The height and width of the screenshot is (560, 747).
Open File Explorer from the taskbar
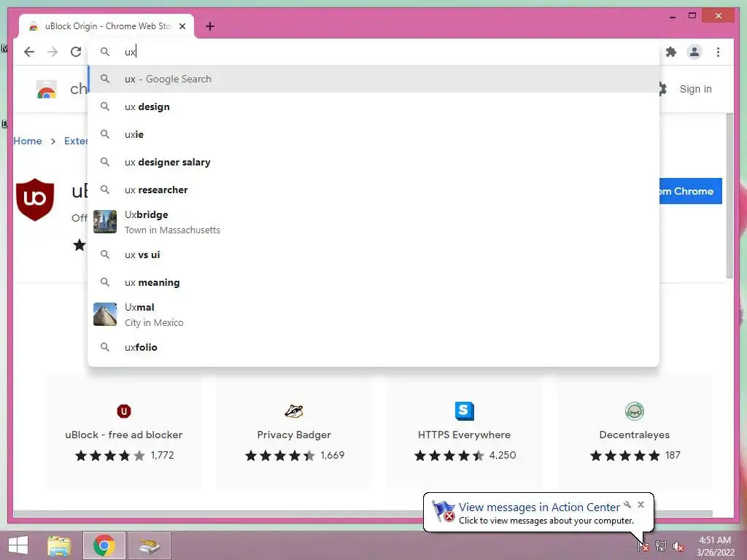tap(59, 545)
